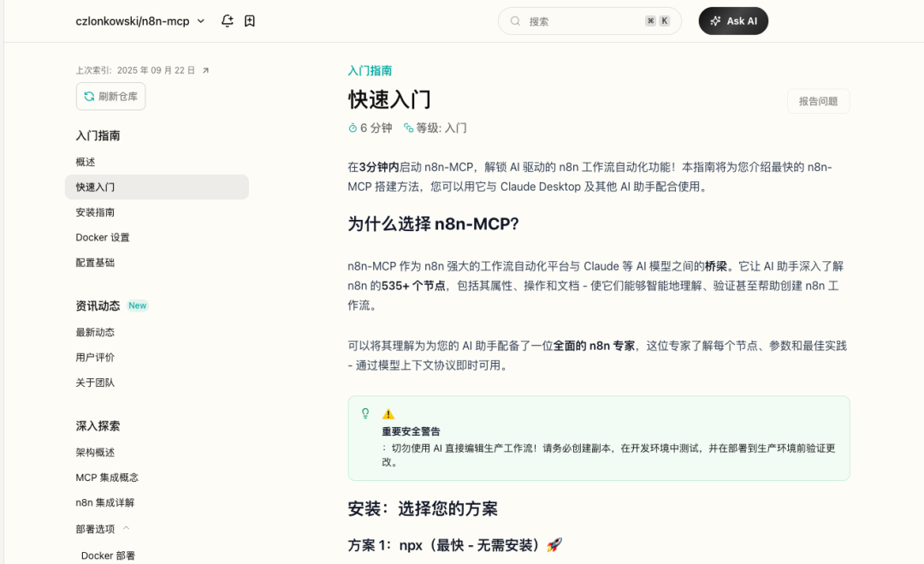Click the stopwatch icon beside 6 分钟
Viewport: 924px width, 564px height.
click(352, 128)
